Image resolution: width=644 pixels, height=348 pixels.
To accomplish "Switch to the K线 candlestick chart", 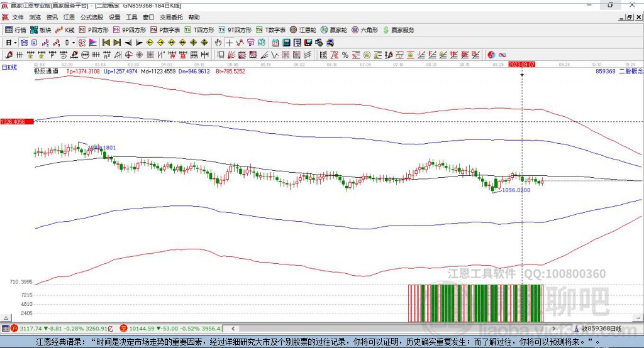I will coord(65,30).
